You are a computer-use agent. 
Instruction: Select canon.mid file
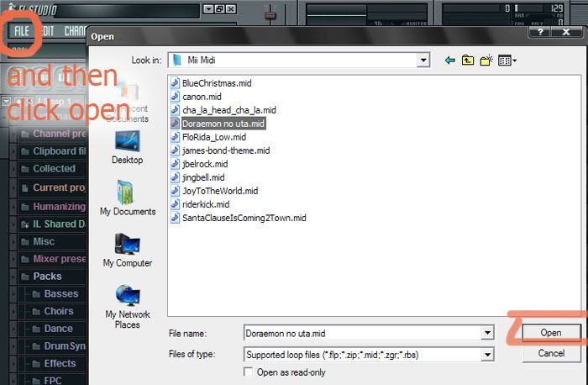tap(196, 97)
